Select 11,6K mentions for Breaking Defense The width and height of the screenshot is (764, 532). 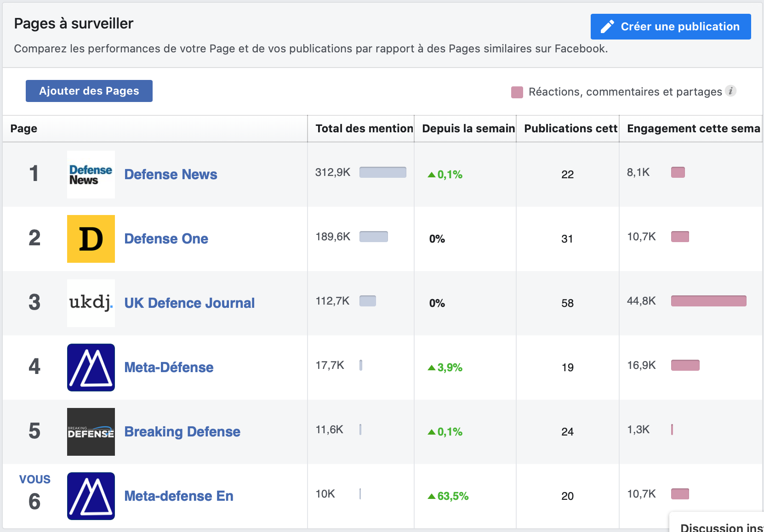coord(329,430)
